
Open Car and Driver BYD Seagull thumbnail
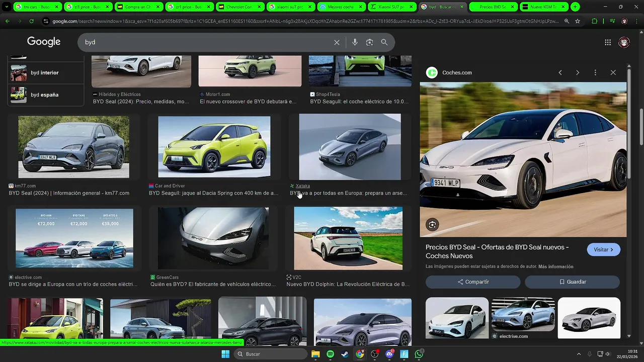[x=214, y=147]
